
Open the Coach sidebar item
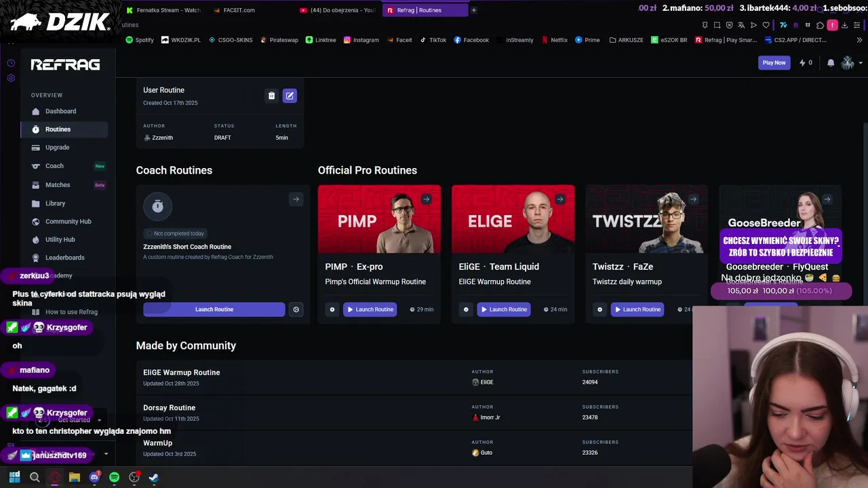tap(64, 166)
